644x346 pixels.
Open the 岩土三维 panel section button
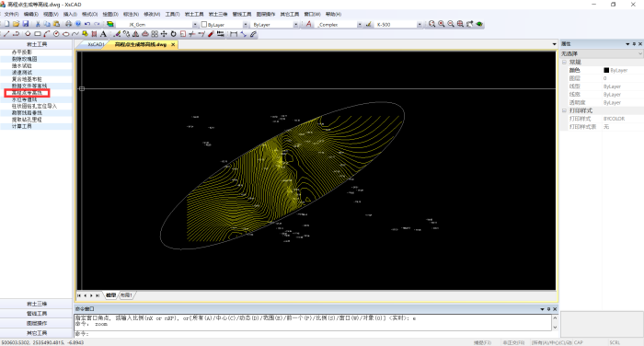click(37, 304)
